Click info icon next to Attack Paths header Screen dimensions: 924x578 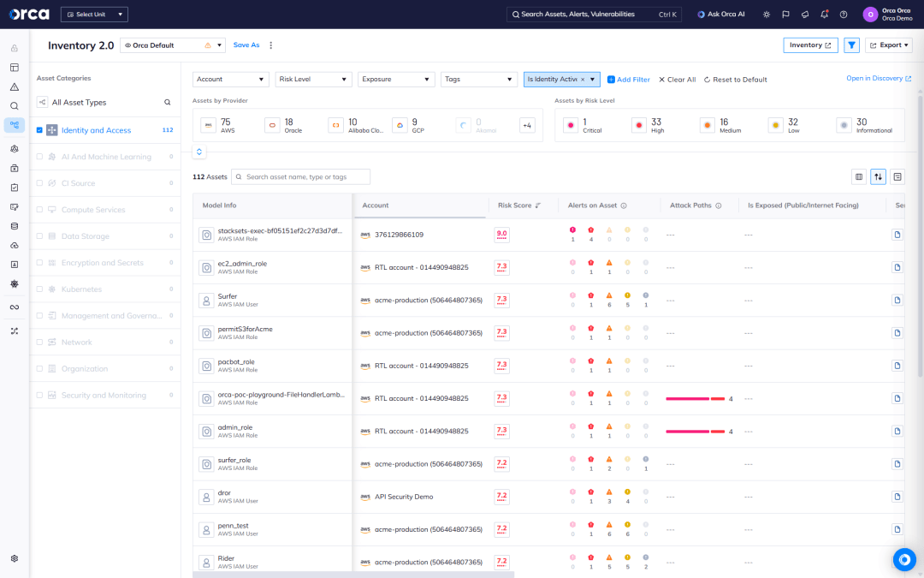719,206
